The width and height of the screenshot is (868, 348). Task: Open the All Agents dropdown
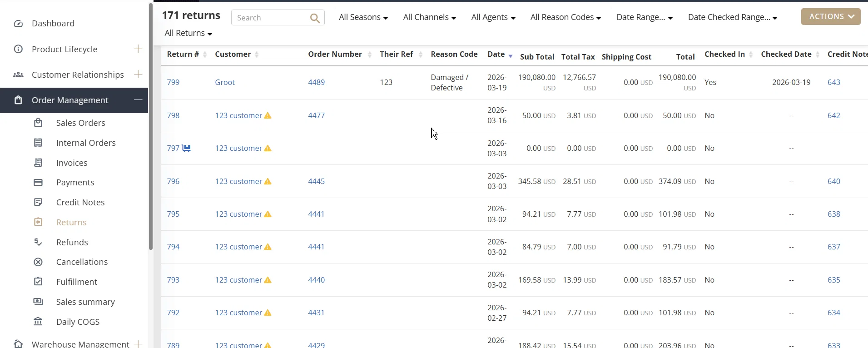coord(493,17)
